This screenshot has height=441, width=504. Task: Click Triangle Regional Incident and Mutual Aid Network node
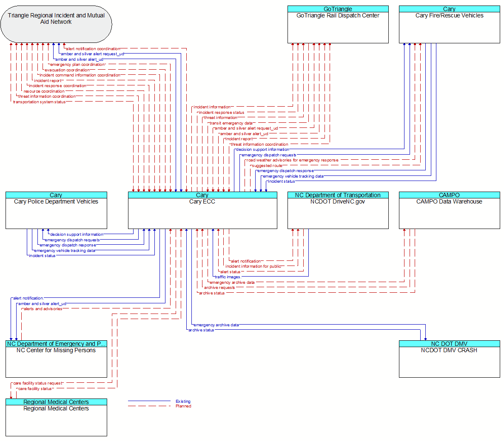click(x=56, y=24)
